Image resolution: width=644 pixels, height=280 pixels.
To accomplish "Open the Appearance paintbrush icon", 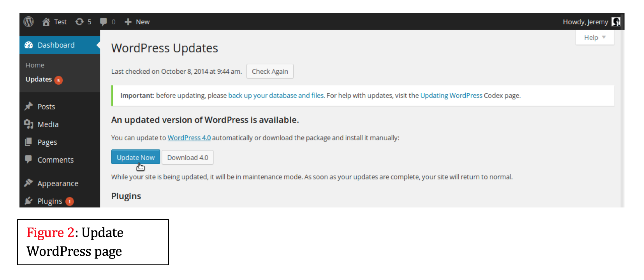I will pos(28,183).
